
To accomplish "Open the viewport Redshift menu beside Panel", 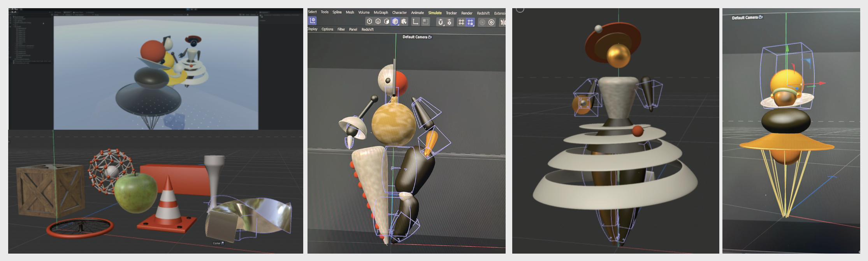I will pyautogui.click(x=367, y=30).
